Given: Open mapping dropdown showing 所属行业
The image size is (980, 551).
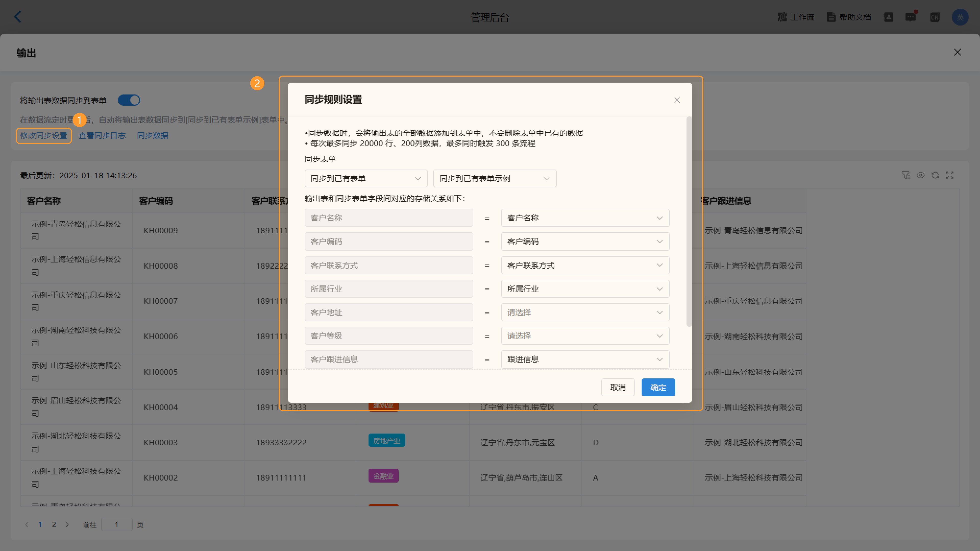Looking at the screenshot, I should click(x=585, y=289).
